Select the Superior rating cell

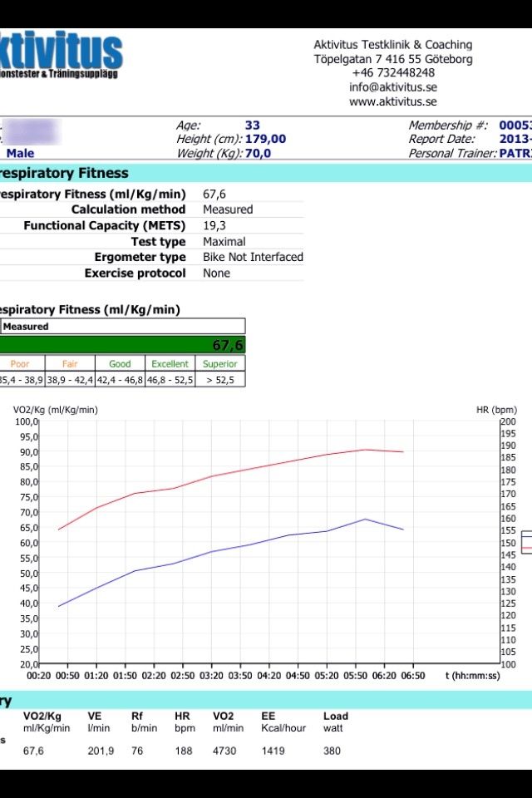[x=219, y=364]
